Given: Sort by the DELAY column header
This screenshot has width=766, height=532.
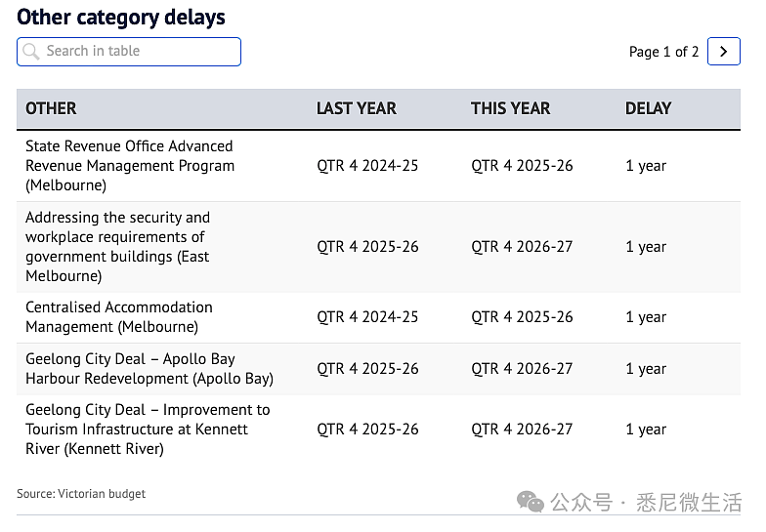Looking at the screenshot, I should [649, 108].
